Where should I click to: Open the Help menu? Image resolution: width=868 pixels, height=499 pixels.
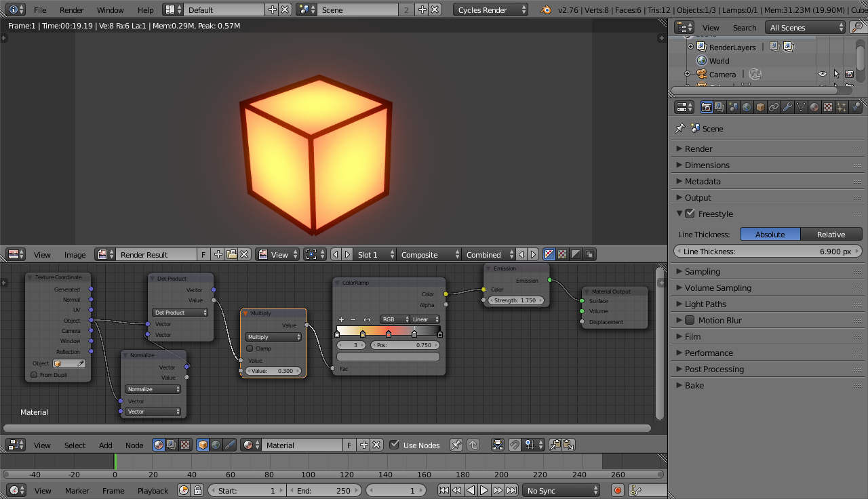[x=146, y=9]
